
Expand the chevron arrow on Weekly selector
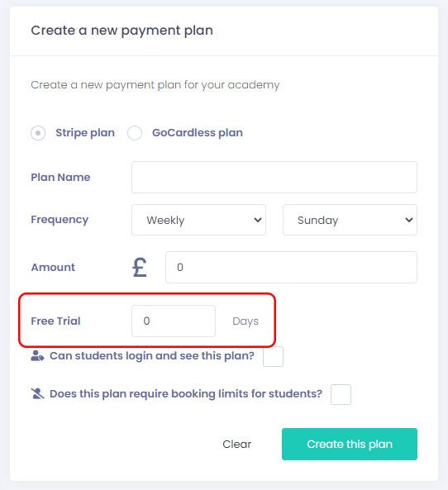258,220
